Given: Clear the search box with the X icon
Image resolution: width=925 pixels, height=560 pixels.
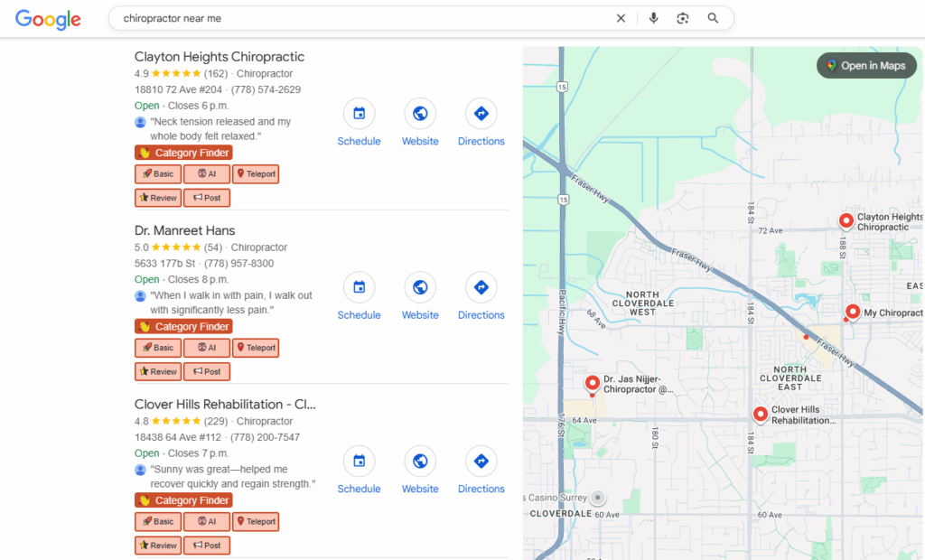Looking at the screenshot, I should (x=621, y=18).
